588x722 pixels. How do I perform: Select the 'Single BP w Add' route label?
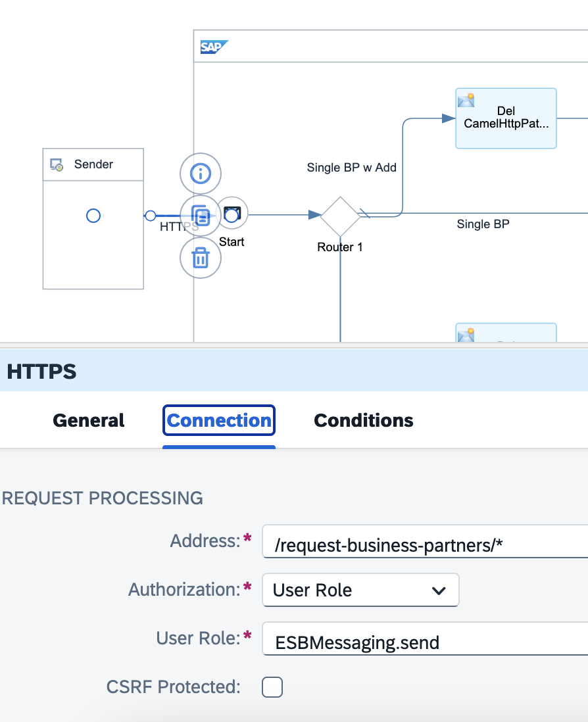[351, 168]
